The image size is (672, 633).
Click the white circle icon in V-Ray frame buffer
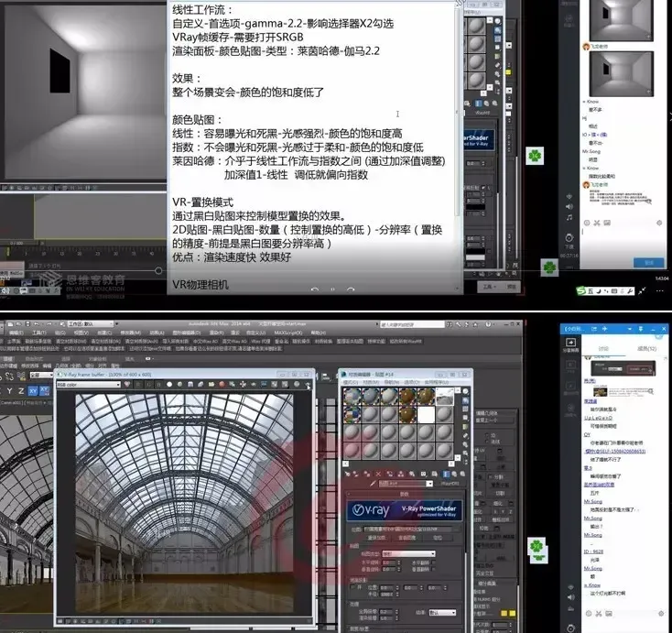click(169, 384)
